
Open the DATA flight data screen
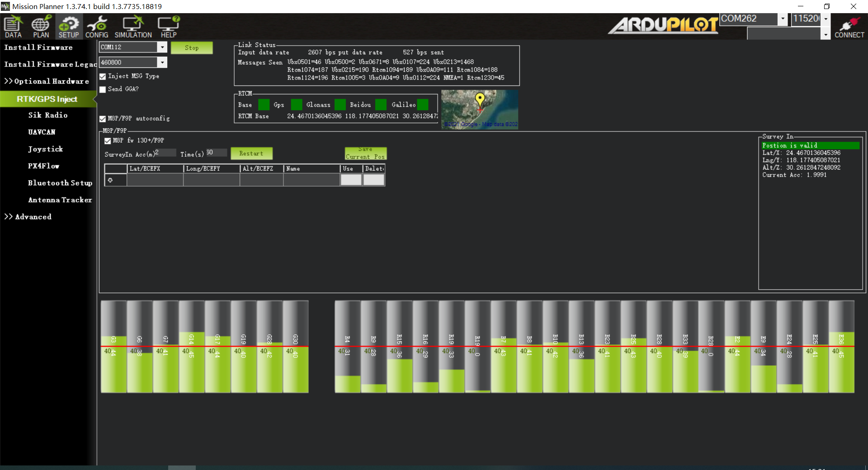pos(13,27)
